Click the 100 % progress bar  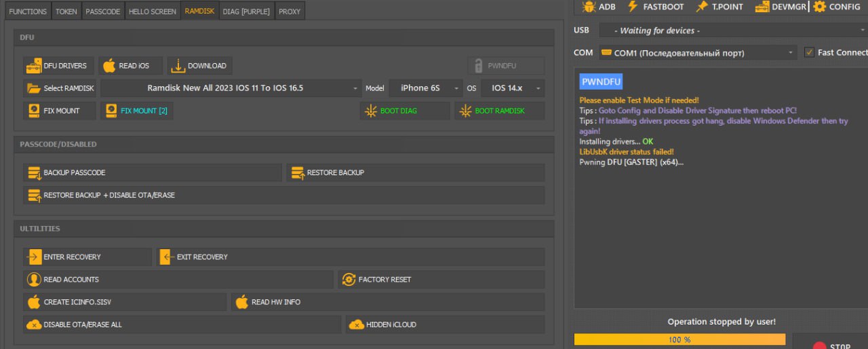679,339
